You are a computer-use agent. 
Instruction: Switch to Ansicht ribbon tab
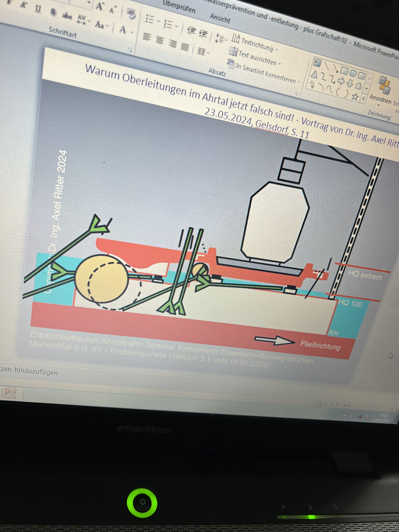(x=220, y=19)
